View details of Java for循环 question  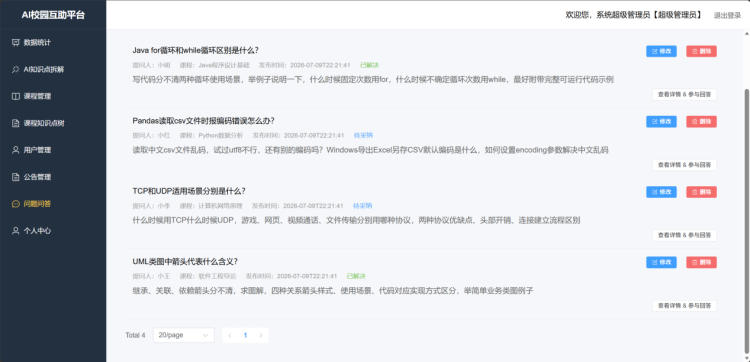click(x=684, y=95)
